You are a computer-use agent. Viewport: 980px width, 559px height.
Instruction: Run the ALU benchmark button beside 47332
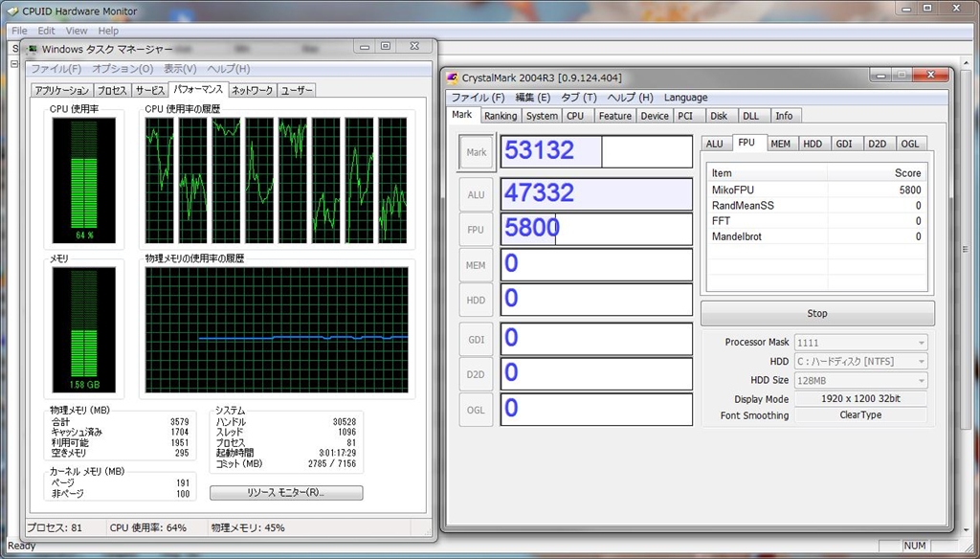click(476, 194)
